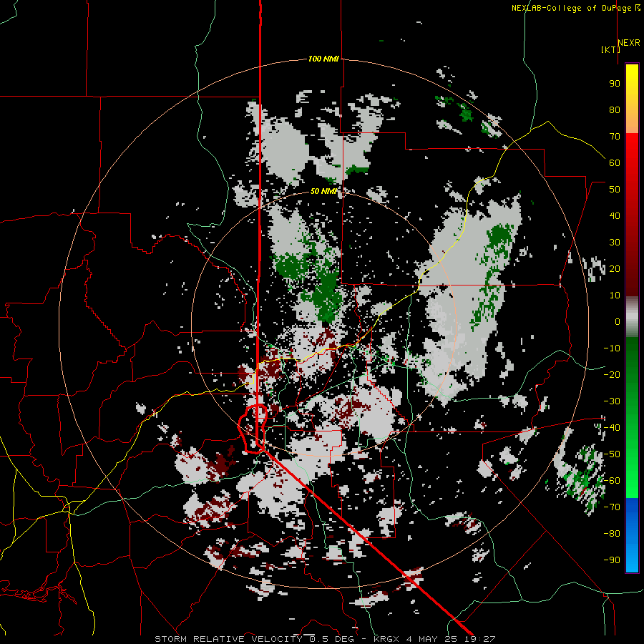
Task: Click the positive 30 scale value
Action: coord(615,243)
